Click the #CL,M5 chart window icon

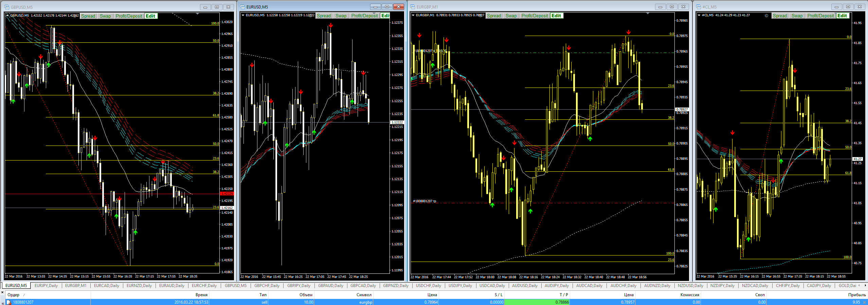click(x=699, y=7)
